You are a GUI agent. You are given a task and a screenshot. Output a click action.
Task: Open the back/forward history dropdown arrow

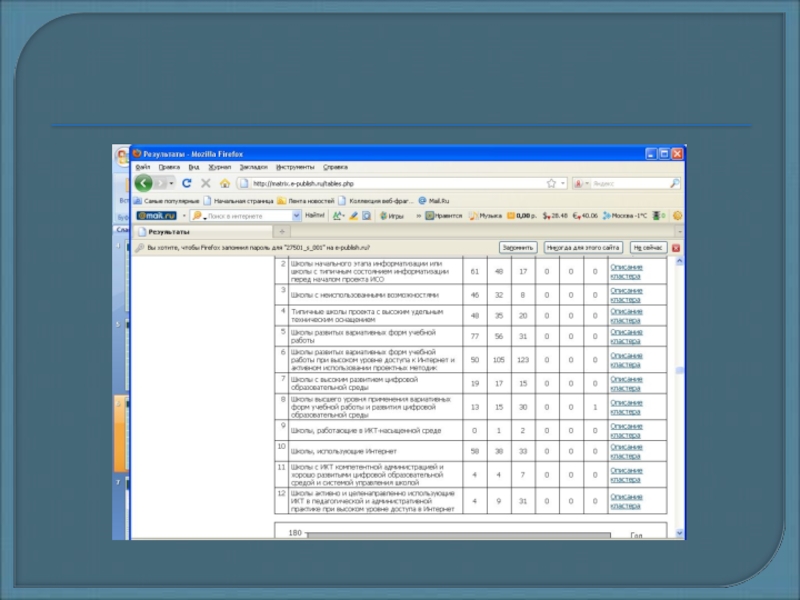pos(171,183)
